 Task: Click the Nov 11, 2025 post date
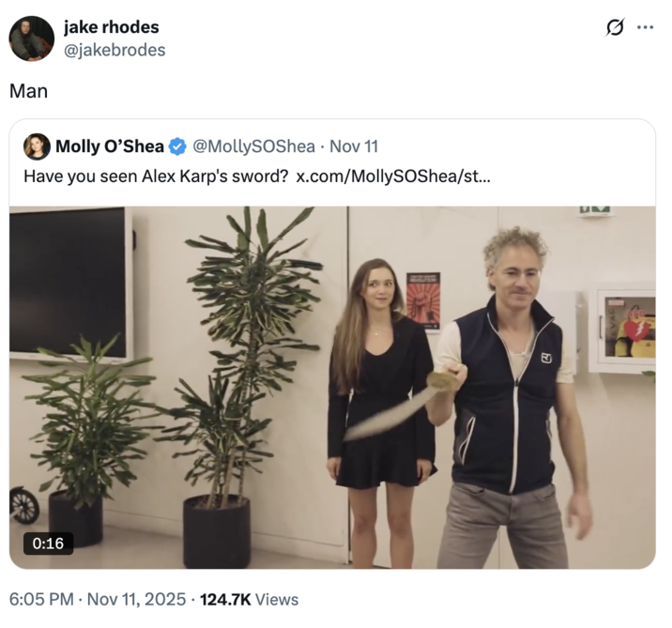tap(136, 599)
